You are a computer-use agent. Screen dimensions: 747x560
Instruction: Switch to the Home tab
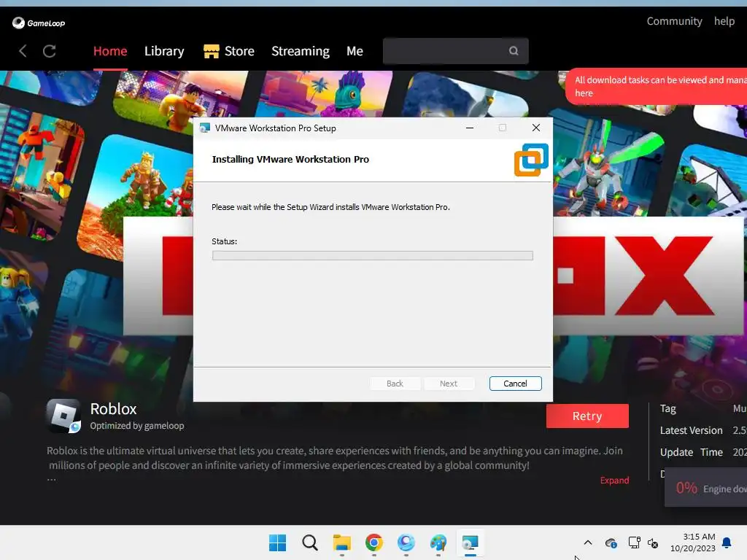coord(110,51)
